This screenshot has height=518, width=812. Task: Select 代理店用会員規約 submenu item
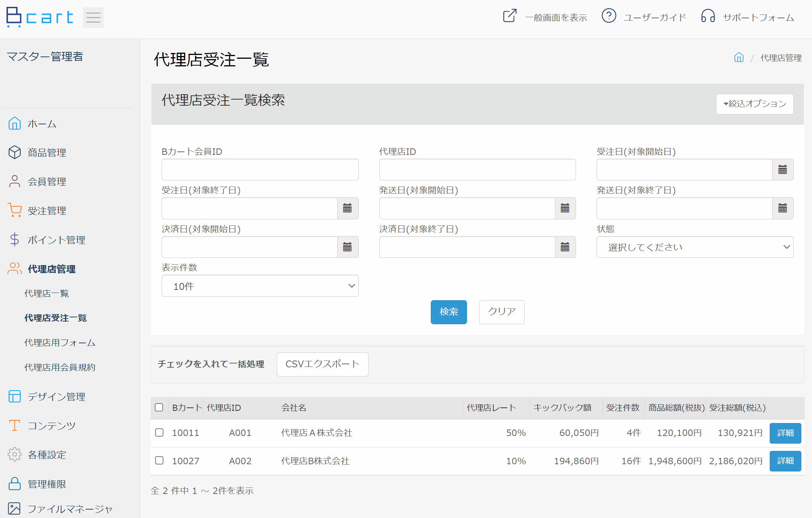click(x=60, y=367)
